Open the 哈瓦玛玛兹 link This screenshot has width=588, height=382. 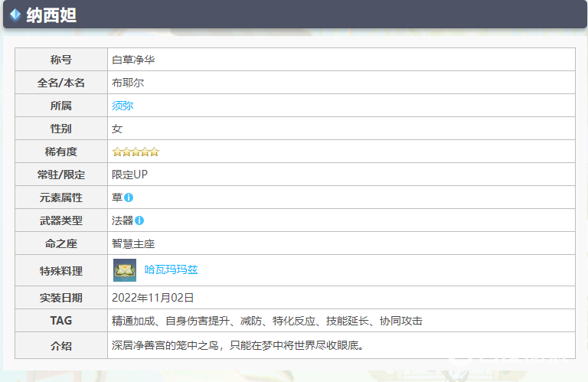pos(171,270)
